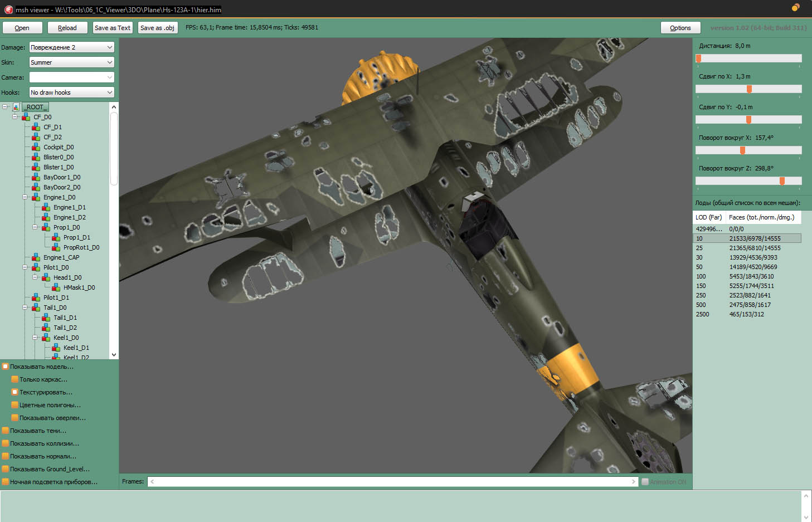812x522 pixels.
Task: Select the Blister0_D0 mesh icon
Action: click(36, 157)
